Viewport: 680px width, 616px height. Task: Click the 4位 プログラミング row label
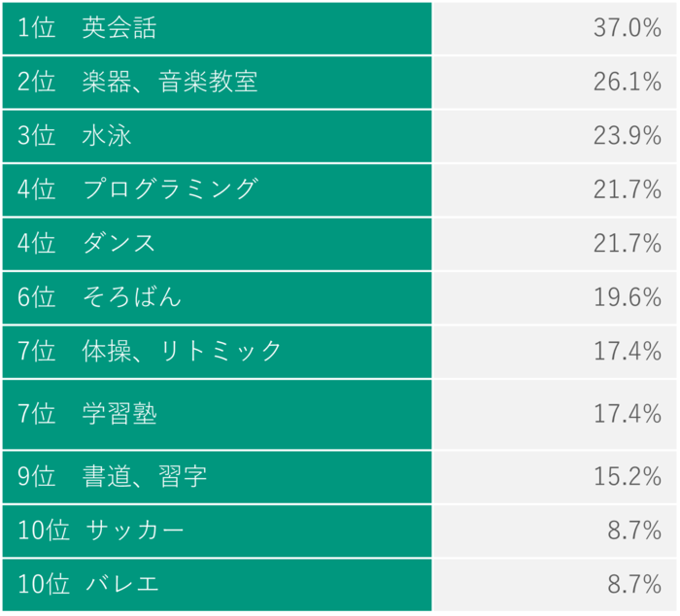coord(138,188)
